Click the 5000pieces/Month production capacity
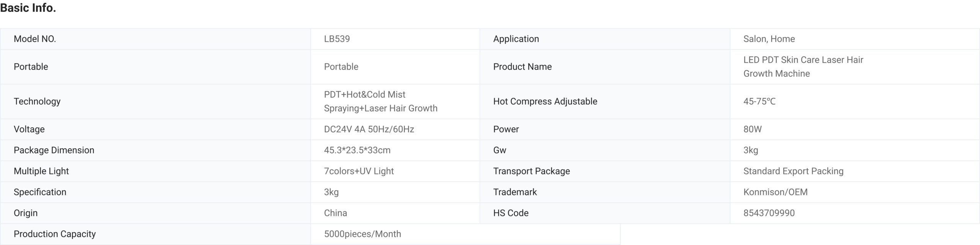Screen dimensions: 980x245 363,234
